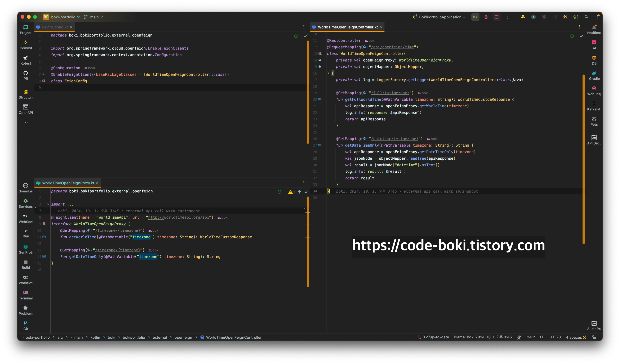Open the Gradle tool window

coord(594,75)
